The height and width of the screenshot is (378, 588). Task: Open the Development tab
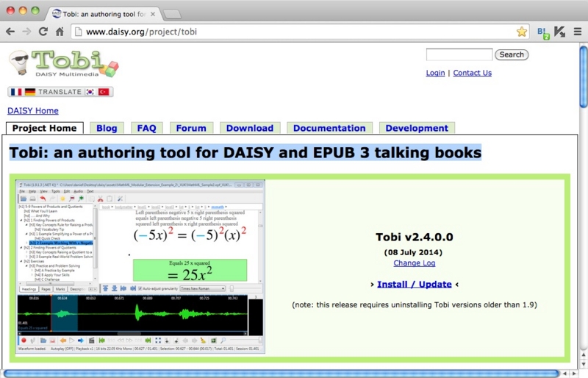[417, 128]
